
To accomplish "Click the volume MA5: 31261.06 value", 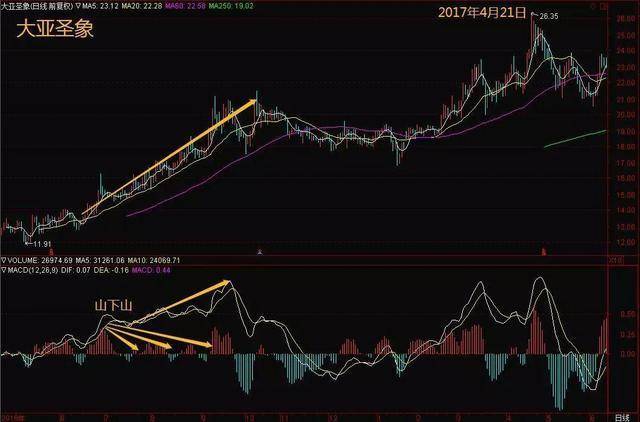I will point(100,260).
